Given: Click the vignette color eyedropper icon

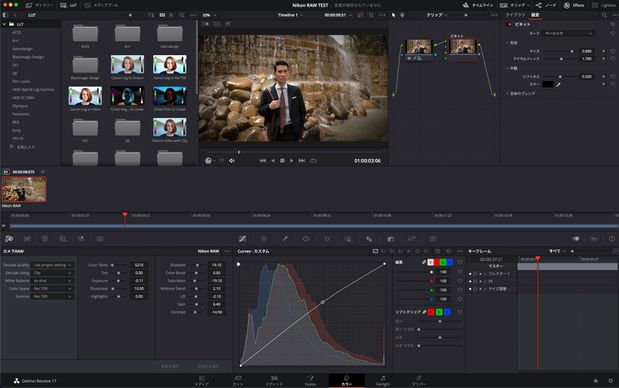Looking at the screenshot, I should tap(558, 84).
